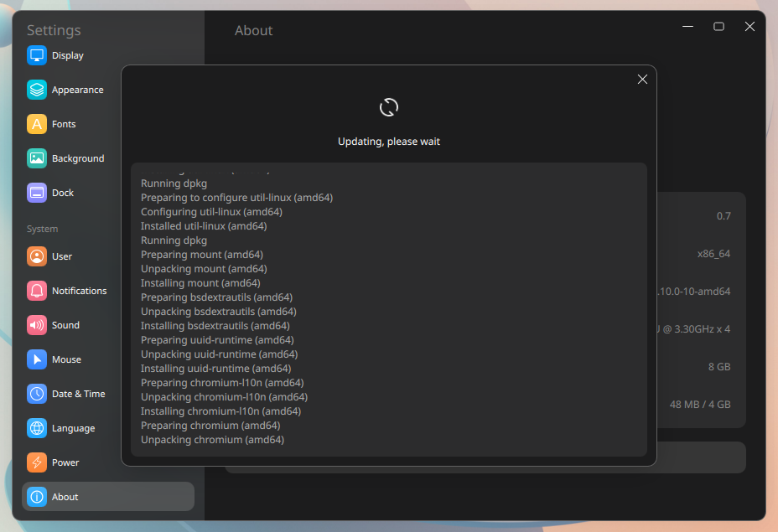Click 'Updating, please wait' status text
This screenshot has width=778, height=532.
point(388,142)
